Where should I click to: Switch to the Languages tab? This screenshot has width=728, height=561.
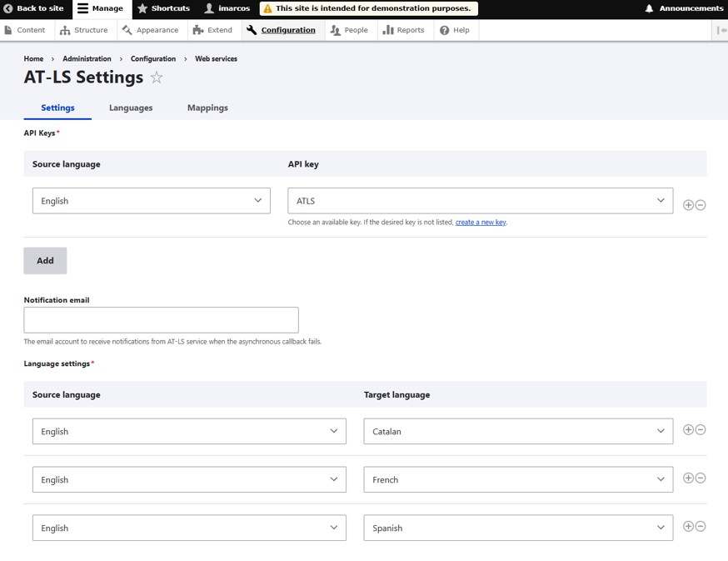[x=131, y=108]
